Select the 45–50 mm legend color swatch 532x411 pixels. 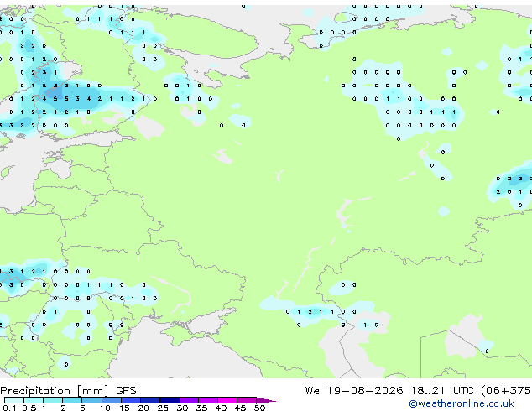(x=247, y=400)
